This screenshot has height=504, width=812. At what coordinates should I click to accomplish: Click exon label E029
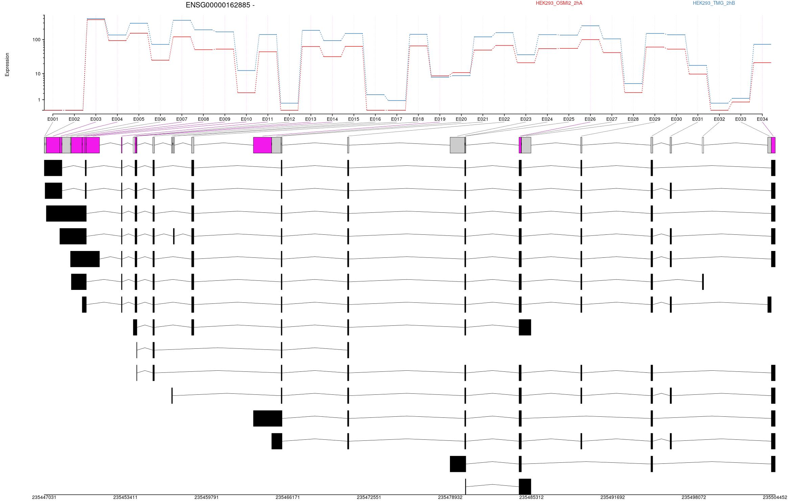[x=655, y=119]
